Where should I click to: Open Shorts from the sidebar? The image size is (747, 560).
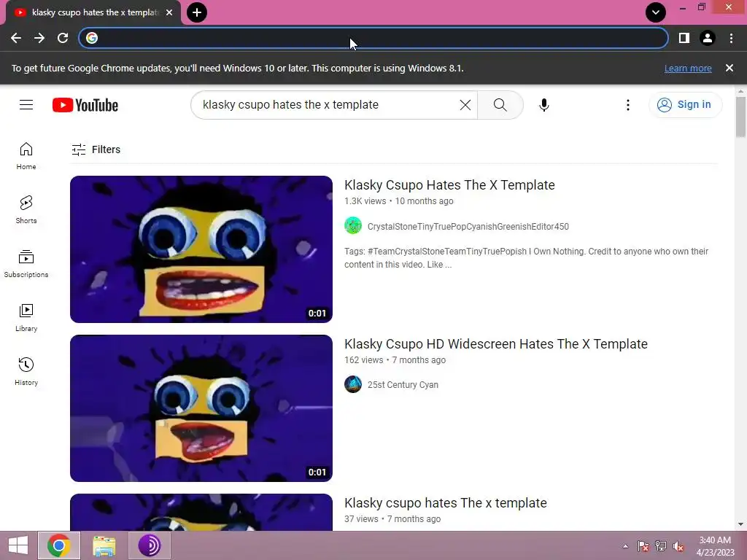coord(26,210)
